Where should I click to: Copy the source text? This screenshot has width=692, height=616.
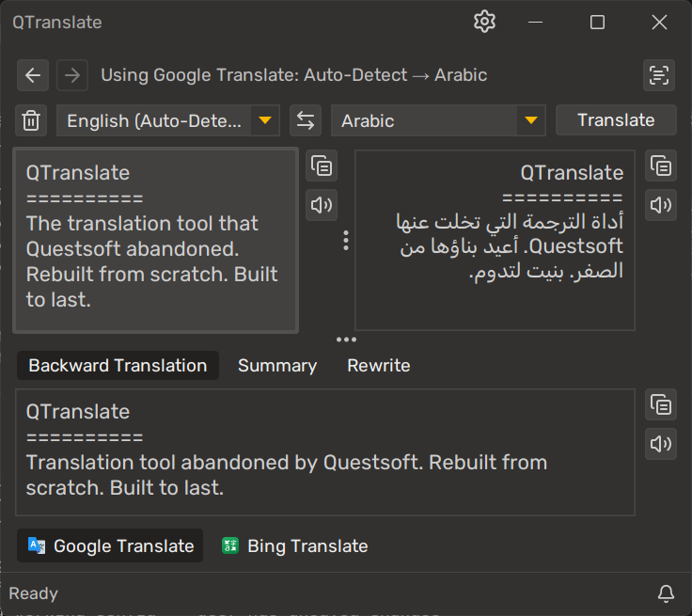click(x=322, y=166)
